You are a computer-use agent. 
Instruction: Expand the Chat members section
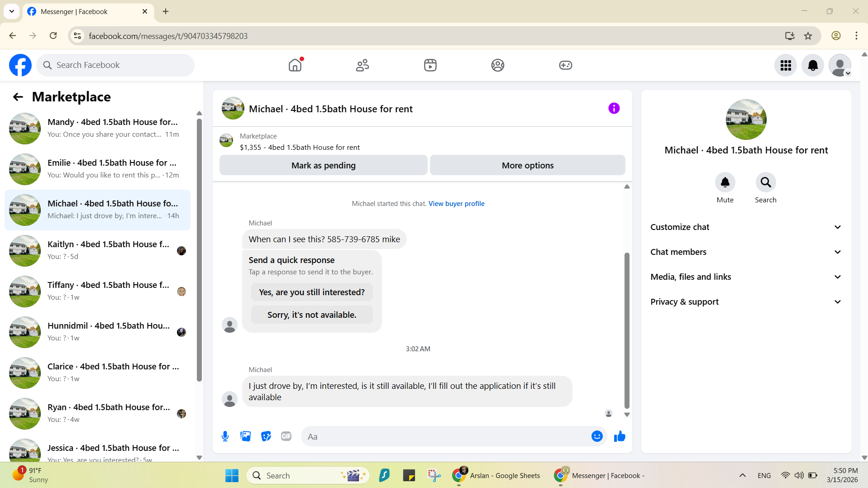(746, 252)
